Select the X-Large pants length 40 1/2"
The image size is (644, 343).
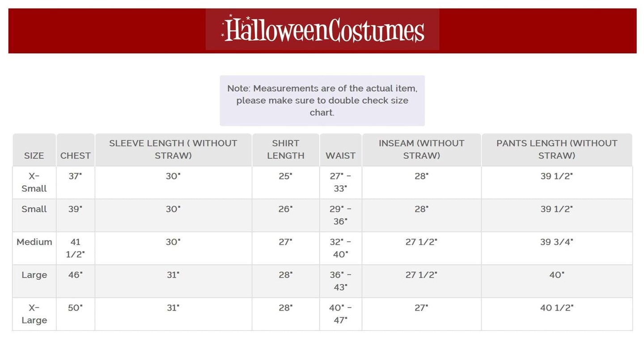[x=556, y=308]
